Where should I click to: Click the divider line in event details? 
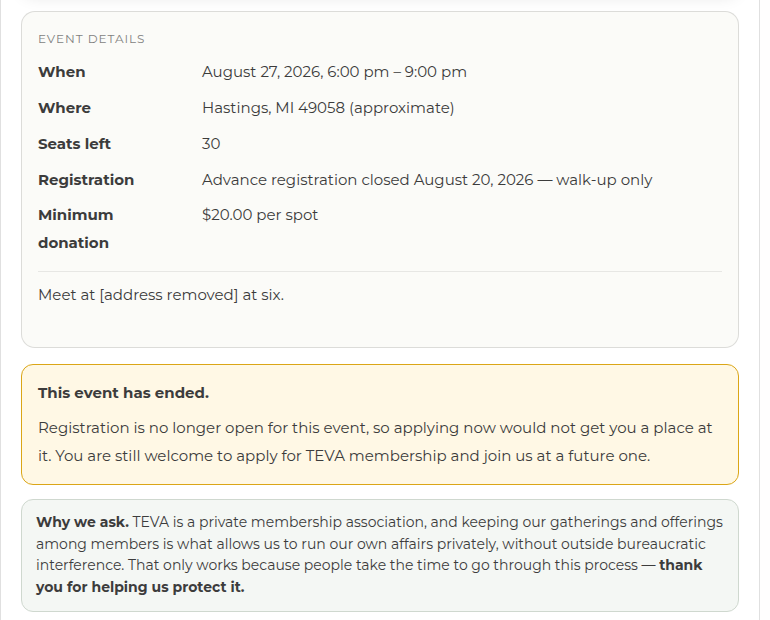coord(380,271)
